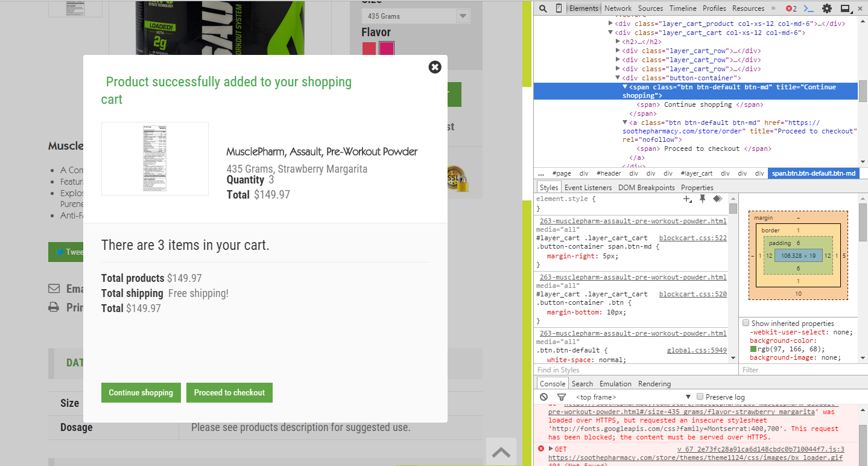Toggle element state pin icon
Image resolution: width=868 pixels, height=466 pixels.
click(x=702, y=199)
